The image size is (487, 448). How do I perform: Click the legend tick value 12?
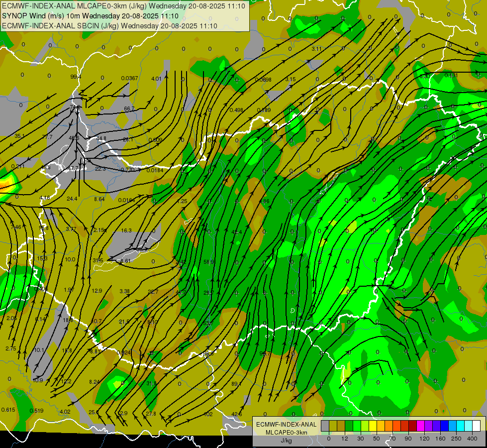pyautogui.click(x=344, y=439)
